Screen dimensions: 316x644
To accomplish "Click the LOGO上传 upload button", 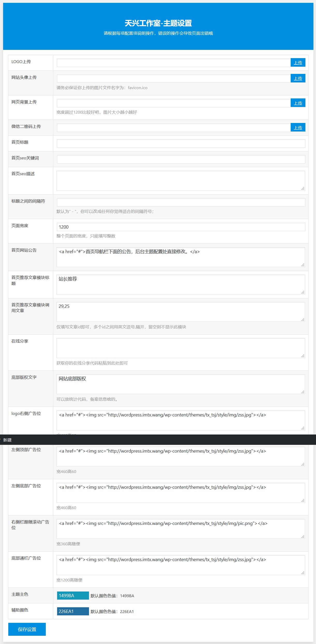I will [298, 63].
